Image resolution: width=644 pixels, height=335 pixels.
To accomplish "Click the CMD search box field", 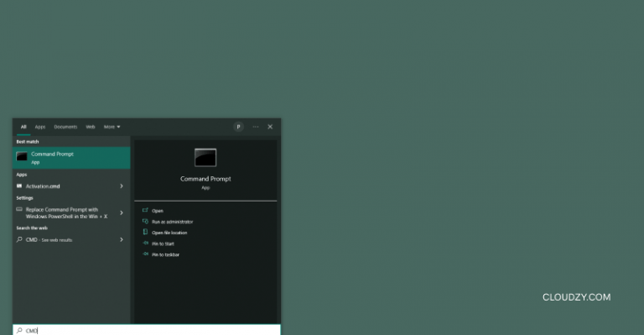I will (x=147, y=330).
